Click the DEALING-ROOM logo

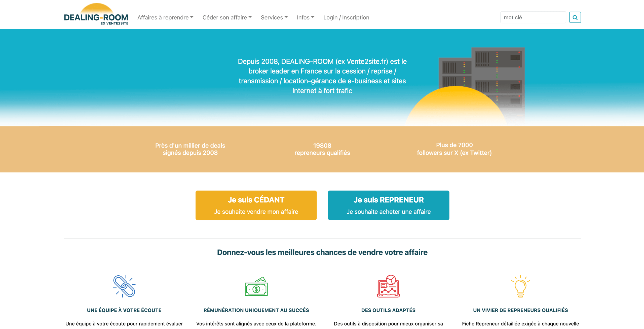(x=96, y=14)
